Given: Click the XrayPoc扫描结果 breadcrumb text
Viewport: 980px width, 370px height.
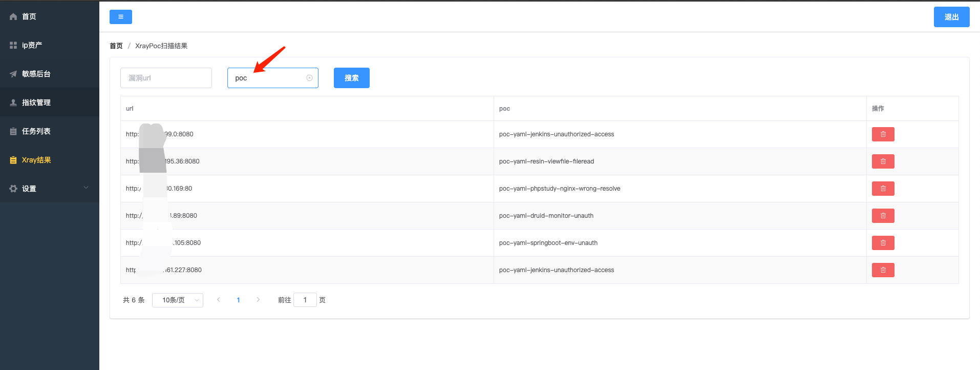Looking at the screenshot, I should (161, 46).
